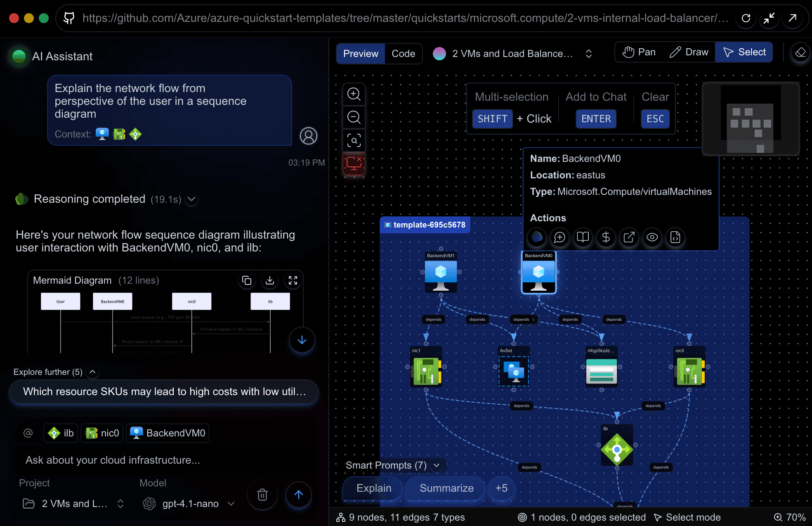The height and width of the screenshot is (526, 812).
Task: Click the template-695c5678 group label
Action: pyautogui.click(x=425, y=225)
